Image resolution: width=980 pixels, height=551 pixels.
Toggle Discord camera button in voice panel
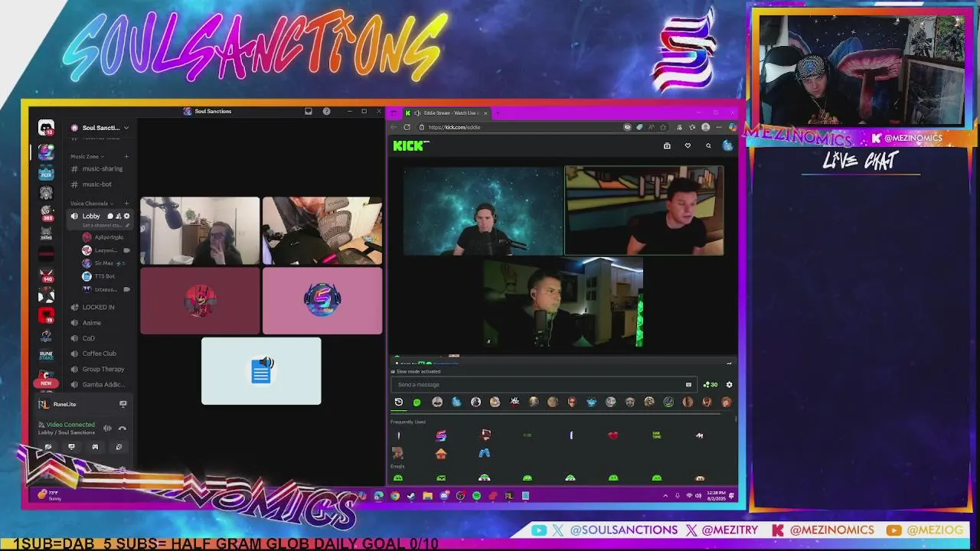tap(47, 447)
